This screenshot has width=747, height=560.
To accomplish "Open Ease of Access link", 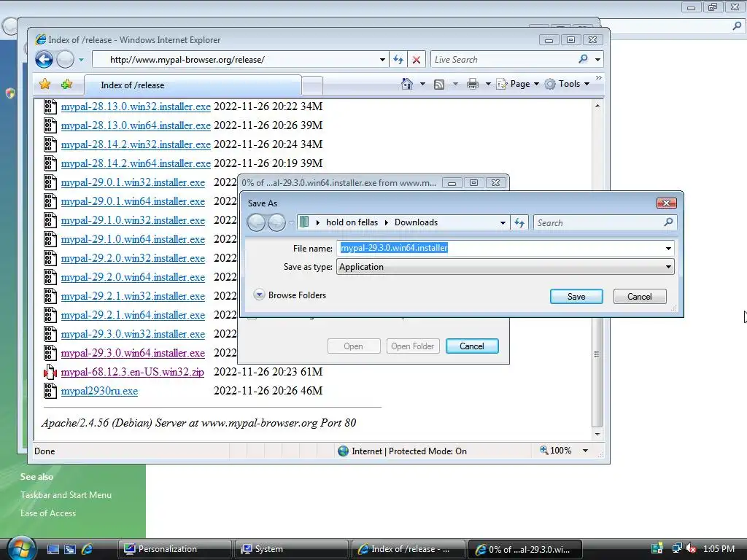I will point(48,513).
